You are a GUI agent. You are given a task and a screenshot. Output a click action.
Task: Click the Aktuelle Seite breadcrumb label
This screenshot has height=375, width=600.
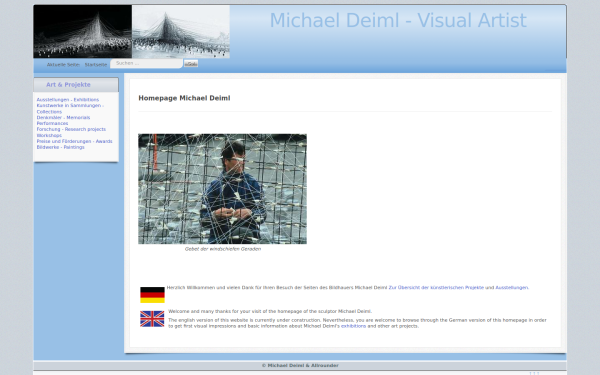click(x=63, y=65)
